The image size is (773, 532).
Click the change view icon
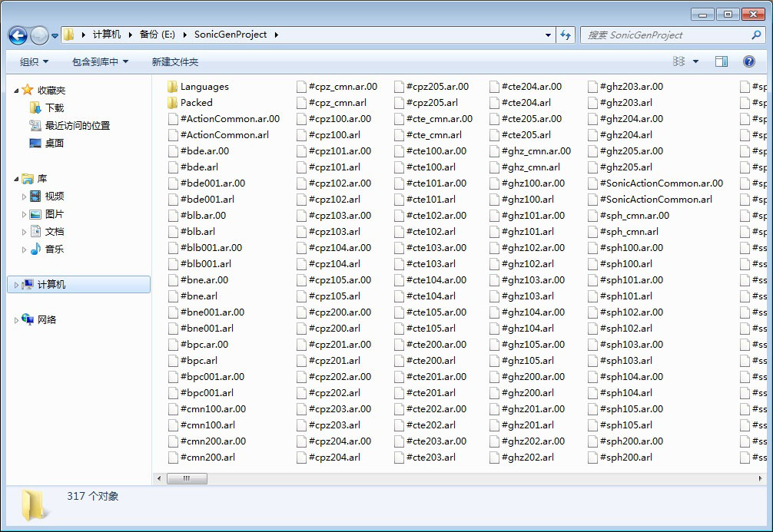[678, 61]
